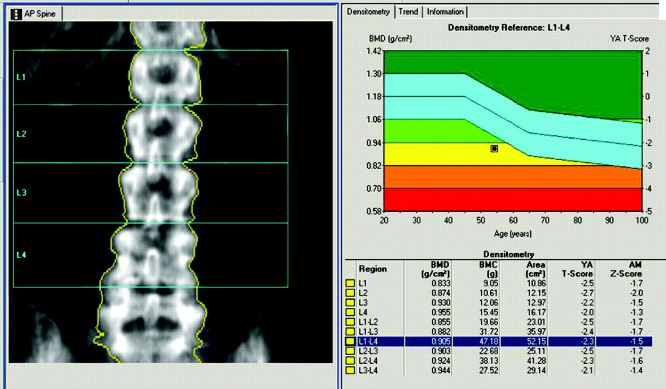Click the YA T-Score column header
Screen dimensions: 666x389
pyautogui.click(x=577, y=269)
